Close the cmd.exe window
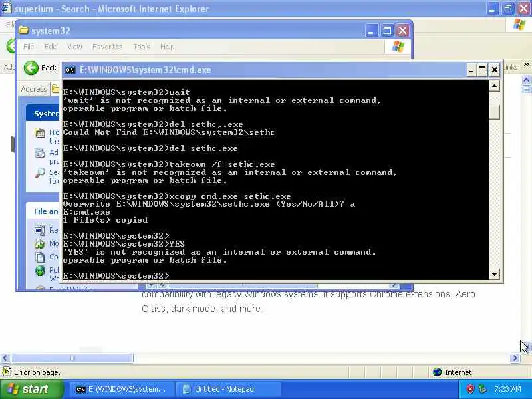 pos(494,70)
